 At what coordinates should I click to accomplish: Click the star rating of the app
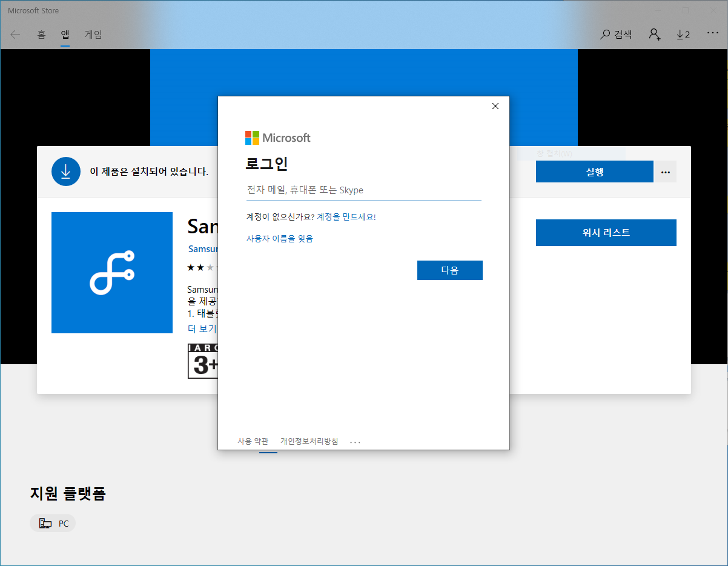[x=202, y=267]
